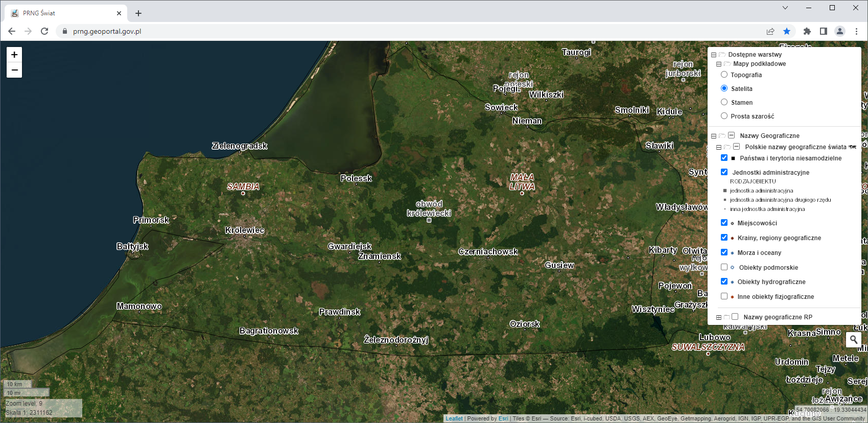Bookmark star icon in address bar
This screenshot has height=423, width=868.
pos(787,31)
